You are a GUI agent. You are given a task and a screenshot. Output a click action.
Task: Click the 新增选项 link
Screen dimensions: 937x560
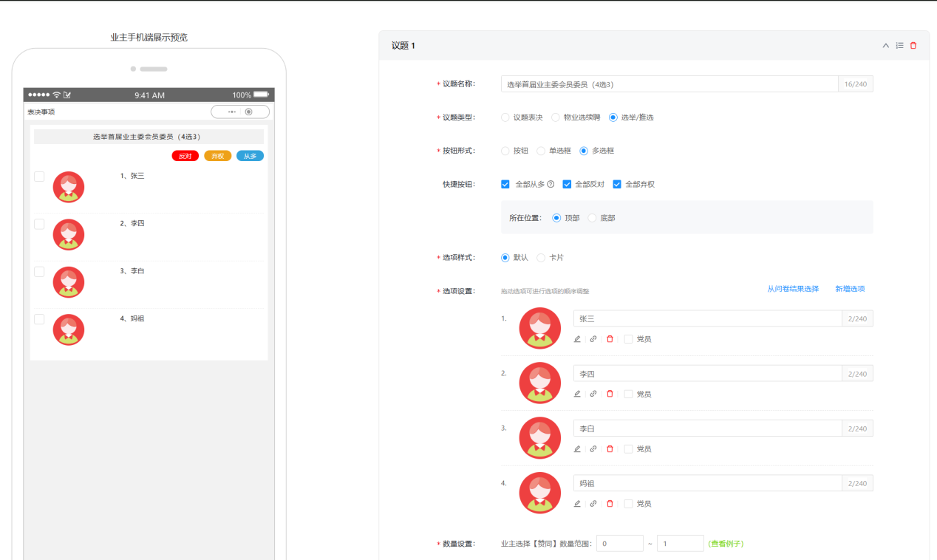coord(850,289)
